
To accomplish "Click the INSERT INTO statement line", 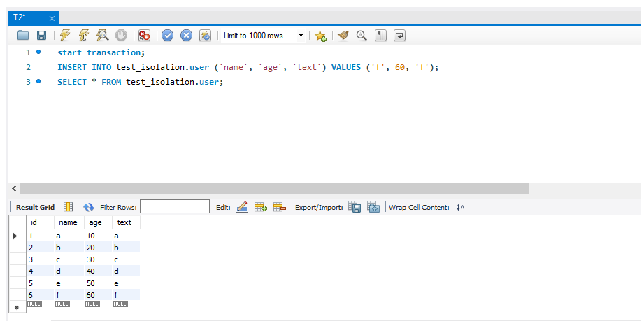I will click(x=248, y=67).
